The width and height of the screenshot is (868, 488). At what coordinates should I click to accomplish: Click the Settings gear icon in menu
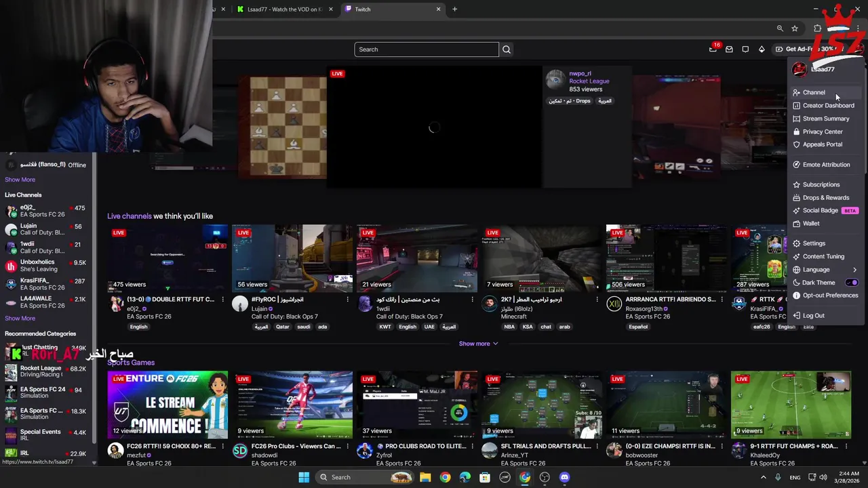[797, 243]
